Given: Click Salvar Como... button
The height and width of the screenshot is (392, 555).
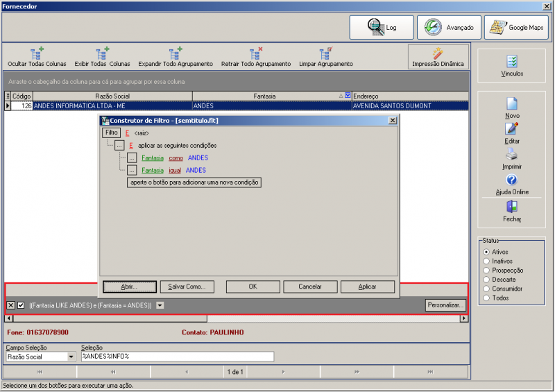Looking at the screenshot, I should coord(187,287).
